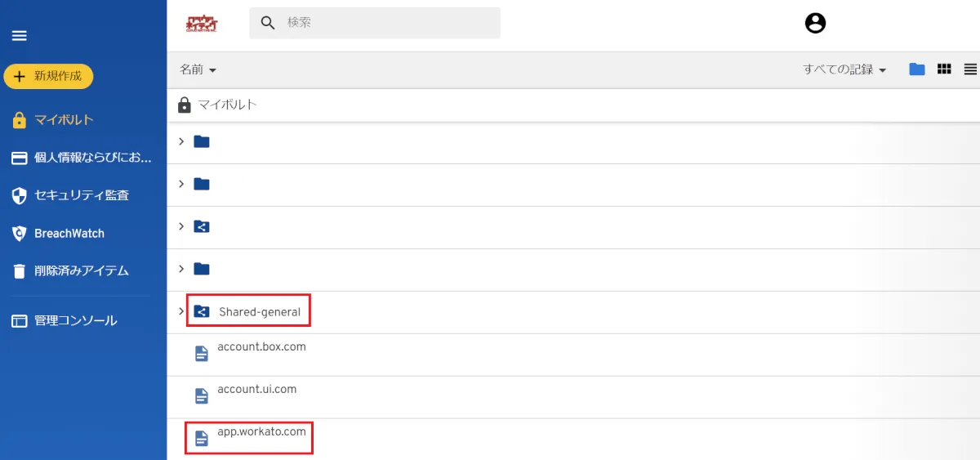Click the company logo in header
This screenshot has height=460, width=980.
click(x=203, y=24)
